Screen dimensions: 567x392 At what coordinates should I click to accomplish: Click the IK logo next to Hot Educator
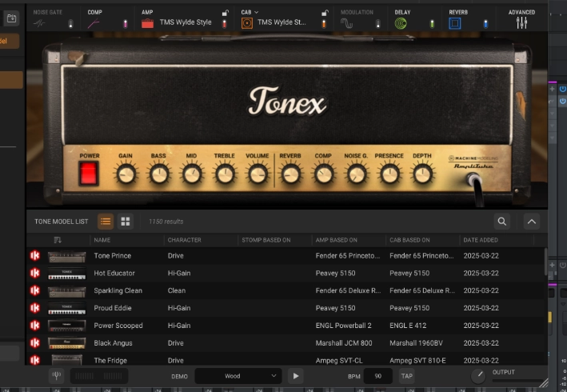35,273
